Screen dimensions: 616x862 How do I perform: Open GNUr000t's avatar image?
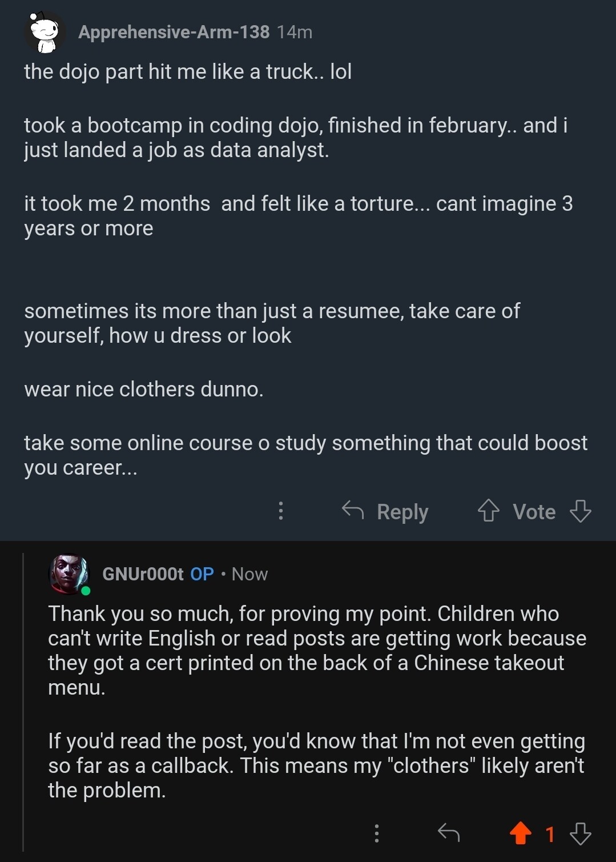pos(69,574)
